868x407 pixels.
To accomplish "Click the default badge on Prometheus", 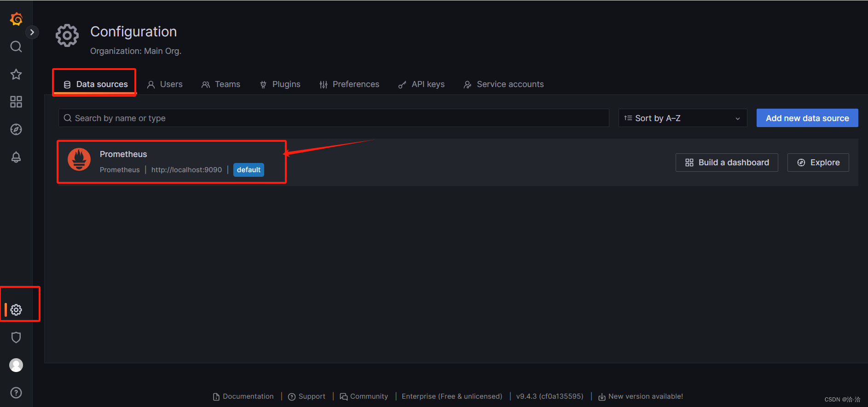I will (x=249, y=170).
